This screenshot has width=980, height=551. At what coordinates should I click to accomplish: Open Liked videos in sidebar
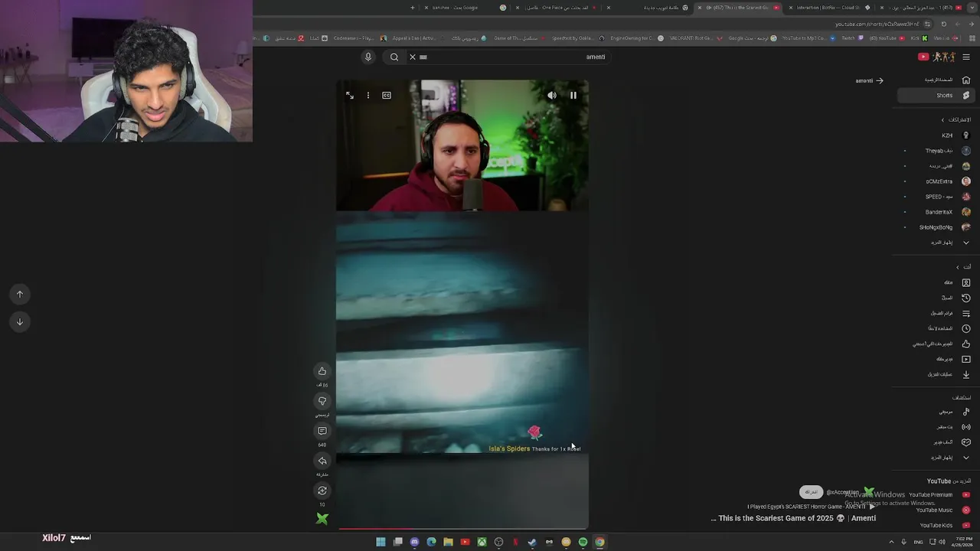pyautogui.click(x=936, y=344)
